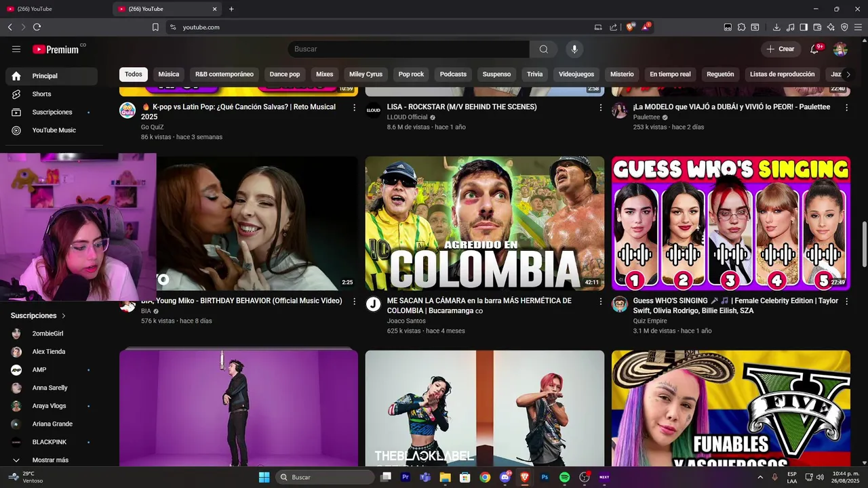Open Ariana Grande subscription channel
Viewport: 868px width, 488px height.
tap(52, 424)
